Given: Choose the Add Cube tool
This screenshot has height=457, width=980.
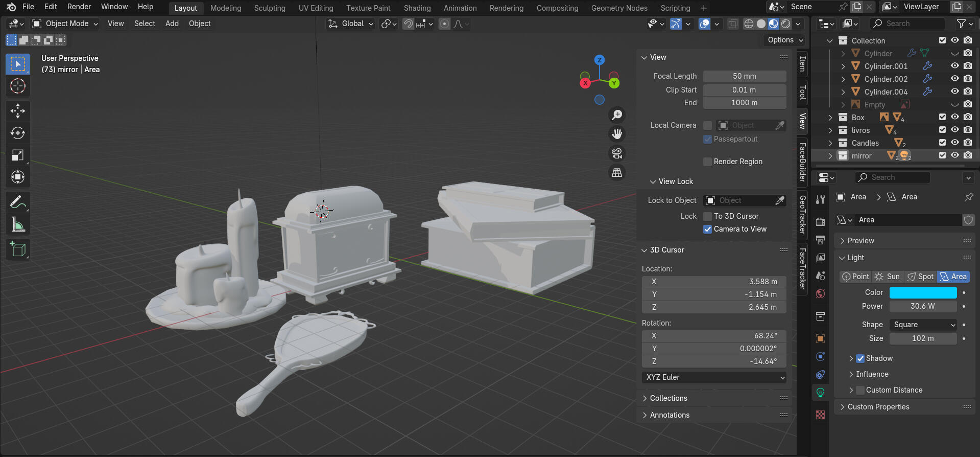Looking at the screenshot, I should pyautogui.click(x=18, y=250).
